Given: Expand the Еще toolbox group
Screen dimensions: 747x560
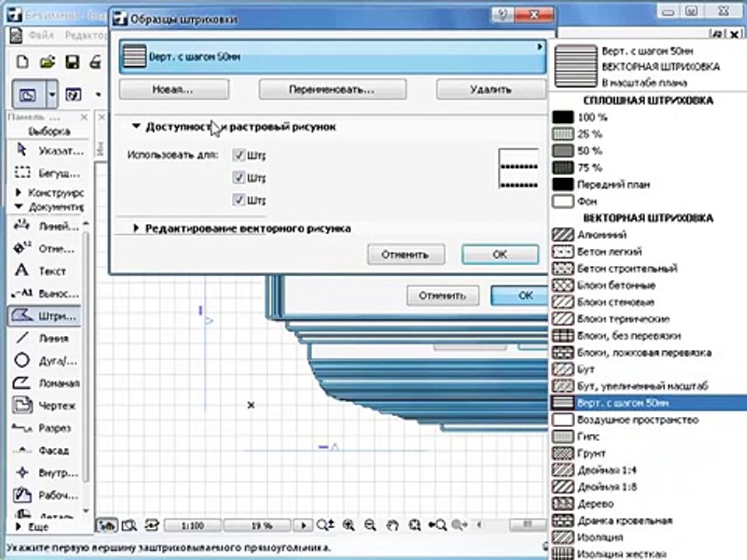Looking at the screenshot, I should (x=19, y=527).
